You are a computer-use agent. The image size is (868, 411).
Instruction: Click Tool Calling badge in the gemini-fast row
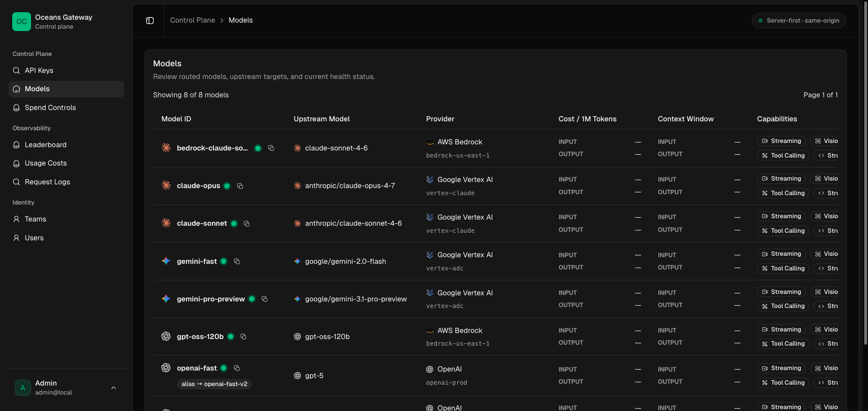tap(783, 269)
